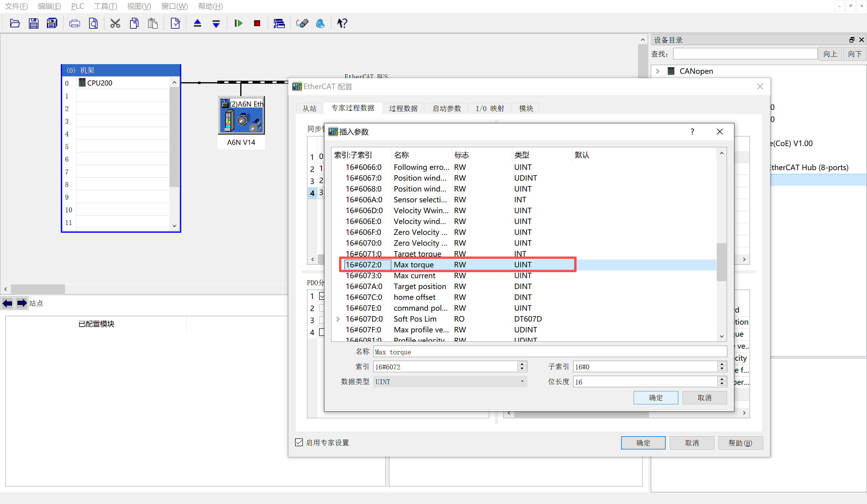Screen dimensions: 867x504
Task: Select the 16#6066:0 Following error row
Action: [524, 167]
